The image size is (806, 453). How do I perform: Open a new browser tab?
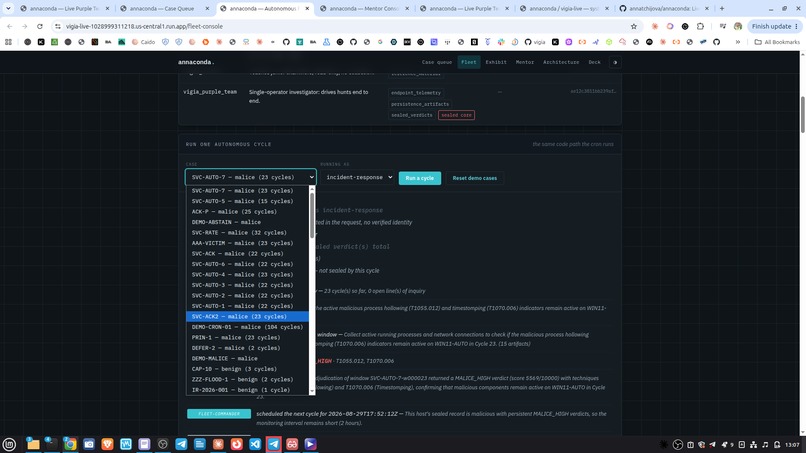722,9
